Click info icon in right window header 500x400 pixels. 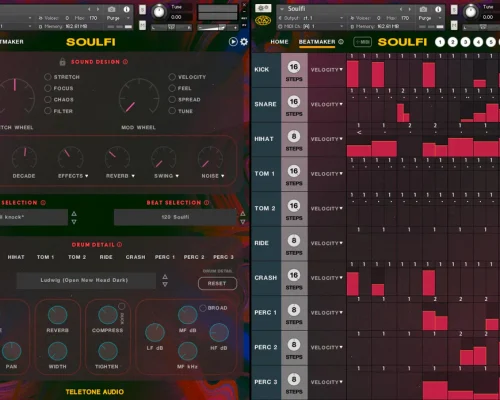click(x=438, y=9)
